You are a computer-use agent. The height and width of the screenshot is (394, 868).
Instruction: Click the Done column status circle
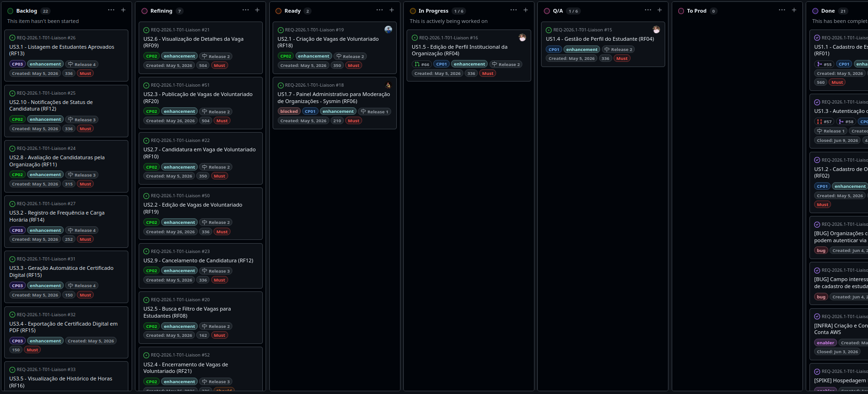(x=815, y=11)
